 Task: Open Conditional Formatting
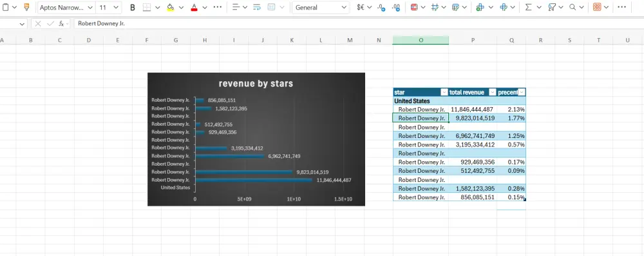(x=414, y=7)
